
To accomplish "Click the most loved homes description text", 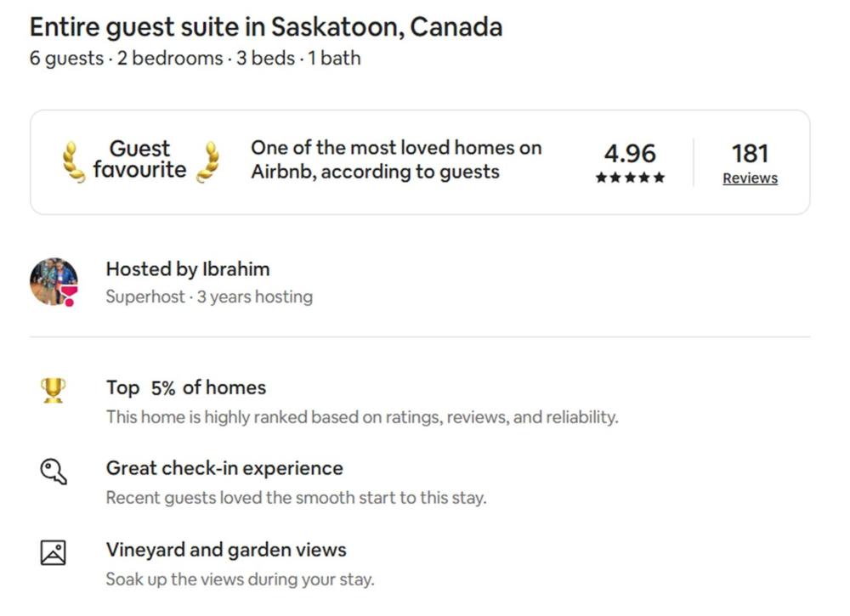I will click(x=396, y=158).
